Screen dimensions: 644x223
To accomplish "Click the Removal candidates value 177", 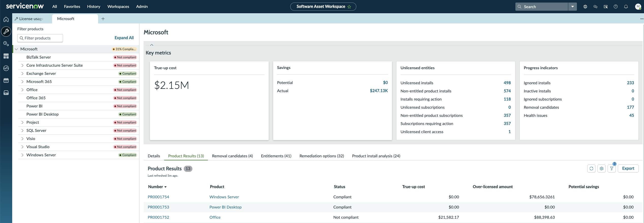I will click(x=631, y=107).
